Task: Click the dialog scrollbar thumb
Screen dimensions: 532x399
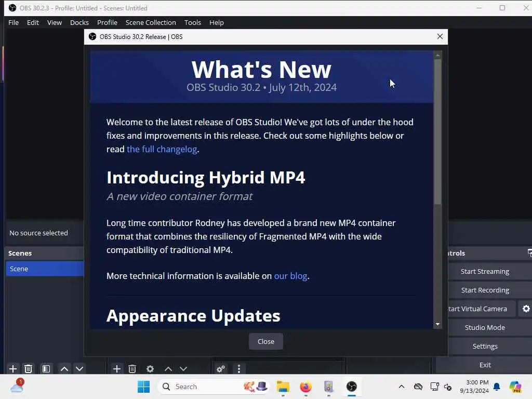Action: (437, 132)
